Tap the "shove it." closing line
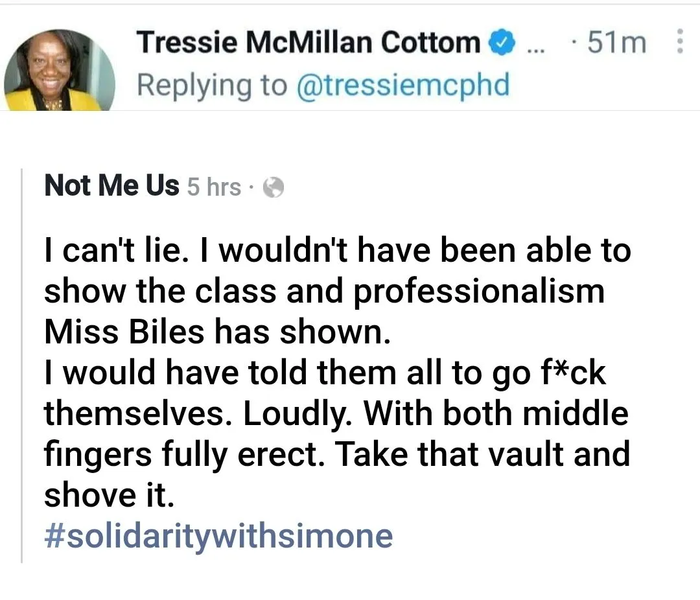Image resolution: width=700 pixels, height=600 pixels. (x=109, y=496)
